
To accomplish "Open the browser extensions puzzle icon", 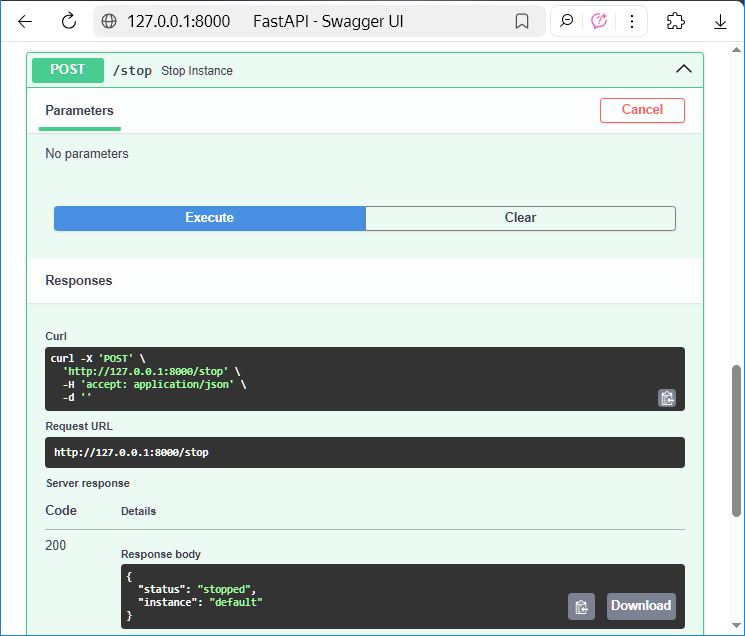I will pos(675,21).
